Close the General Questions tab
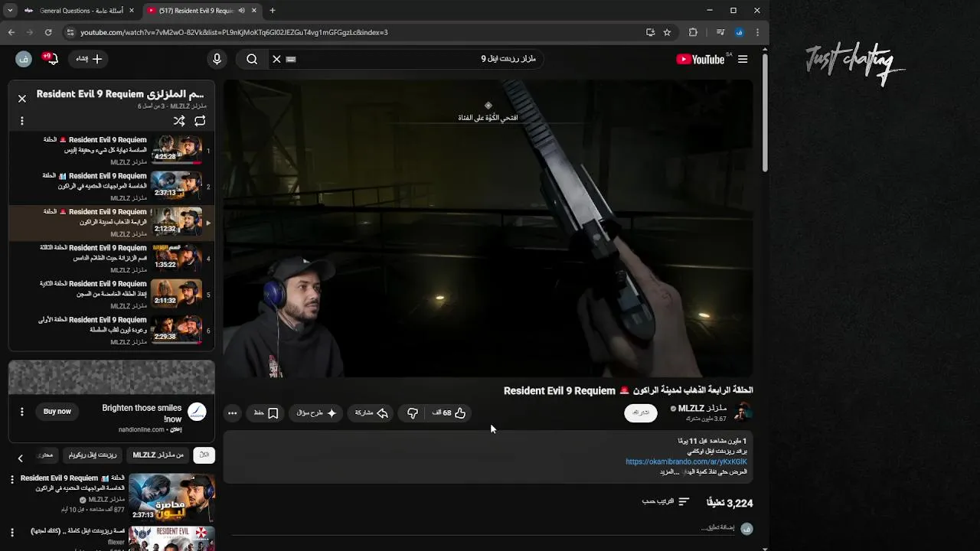The image size is (980, 551). click(x=132, y=11)
